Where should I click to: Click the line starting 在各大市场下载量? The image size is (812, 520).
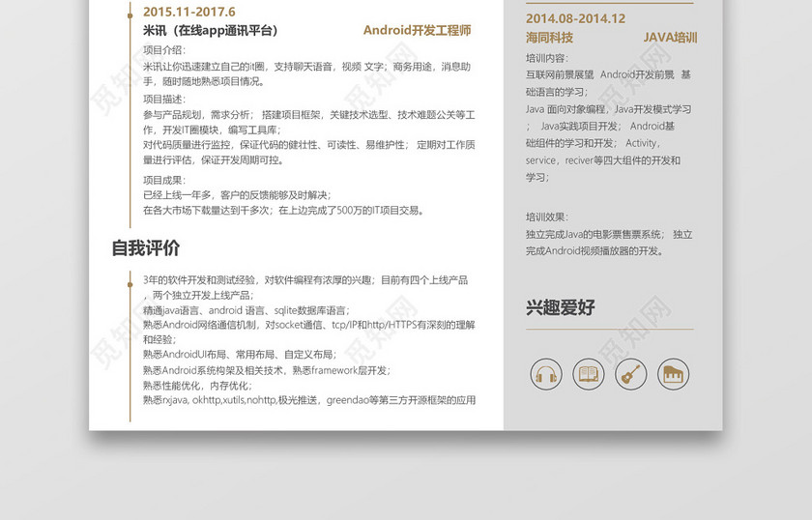click(284, 211)
